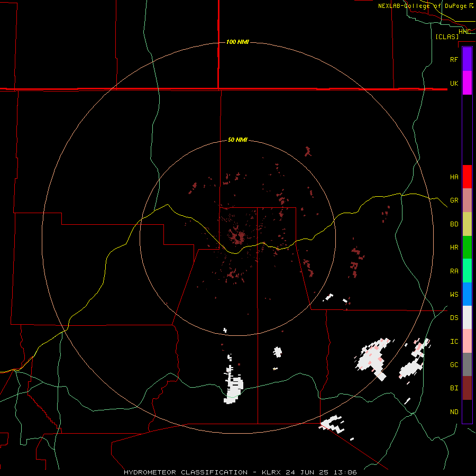This screenshot has height=476, width=476.
Task: Click the ND legend label
Action: (454, 412)
